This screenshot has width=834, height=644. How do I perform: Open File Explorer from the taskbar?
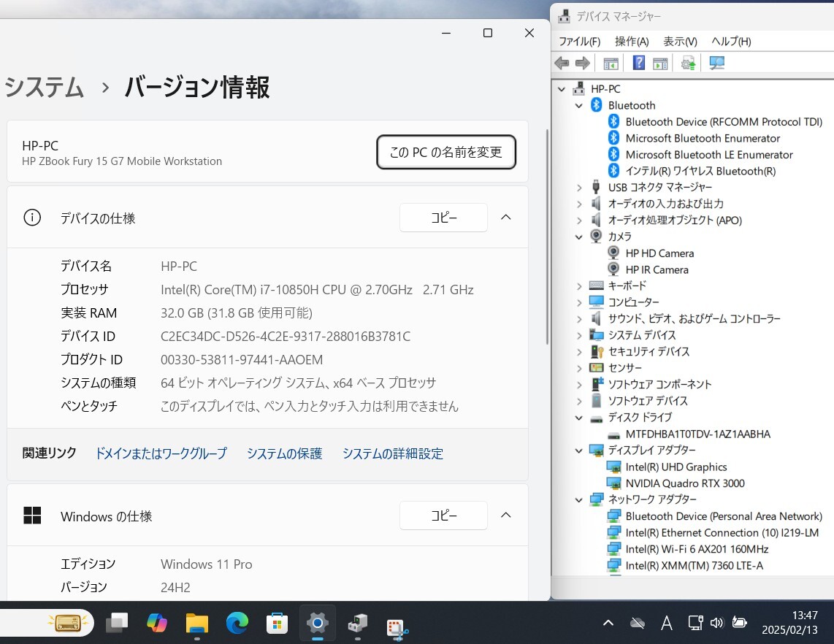click(x=196, y=623)
